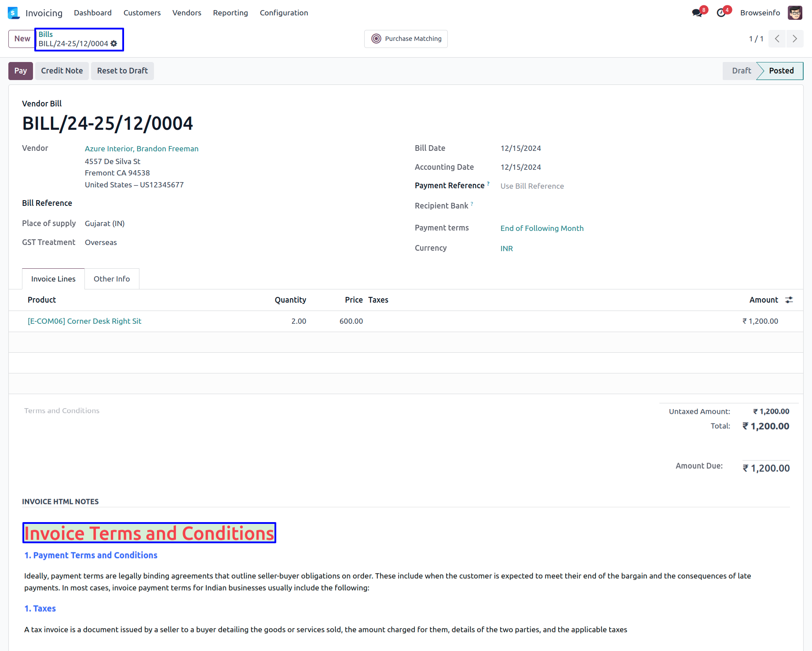This screenshot has width=812, height=651.
Task: Go to the next record arrow
Action: coord(794,39)
